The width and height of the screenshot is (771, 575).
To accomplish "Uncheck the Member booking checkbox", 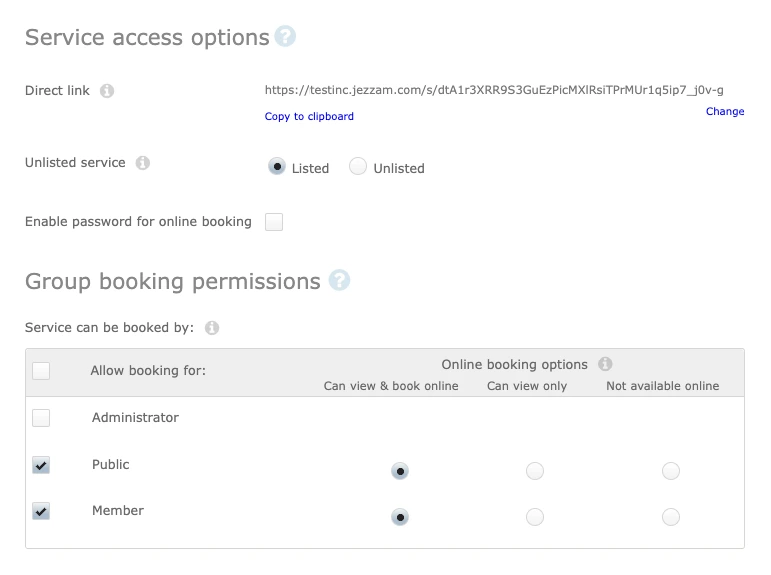I will click(x=41, y=511).
